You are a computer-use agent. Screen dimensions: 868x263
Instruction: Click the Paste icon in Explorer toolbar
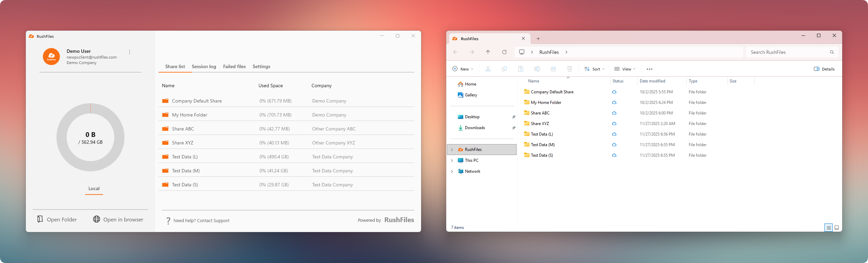521,69
